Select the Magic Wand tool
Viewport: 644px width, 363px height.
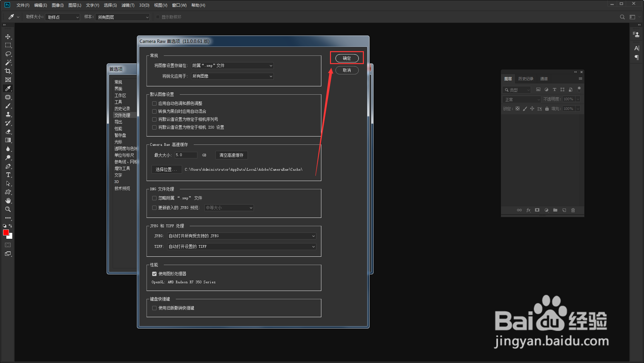[8, 62]
